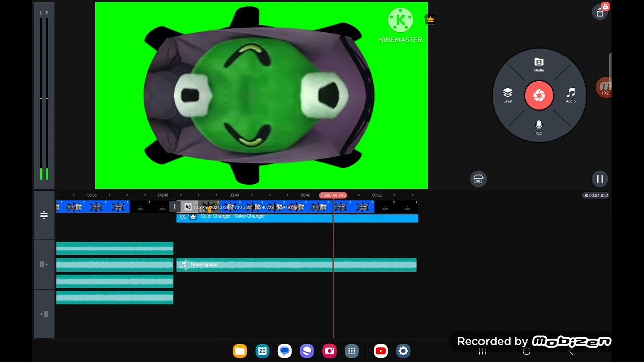Viewport: 644px width, 362px height.
Task: Open Android recent apps
Action: click(x=482, y=352)
